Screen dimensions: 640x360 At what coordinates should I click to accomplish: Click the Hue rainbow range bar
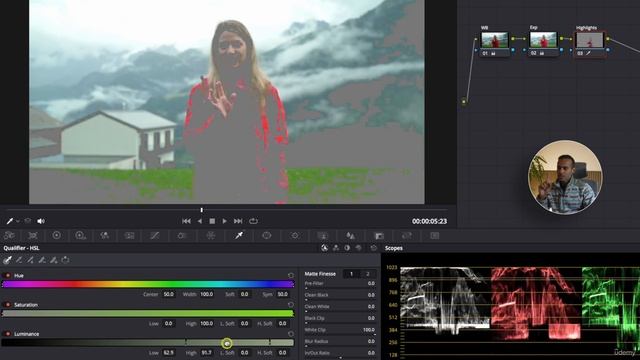pyautogui.click(x=148, y=284)
